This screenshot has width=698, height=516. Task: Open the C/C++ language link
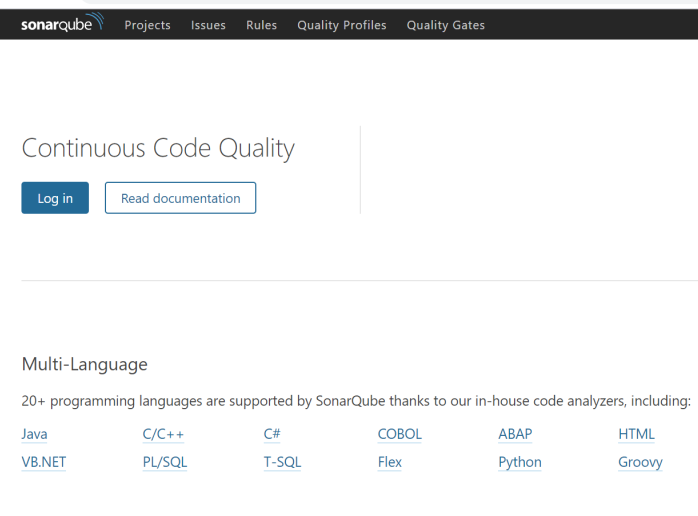[x=163, y=434]
